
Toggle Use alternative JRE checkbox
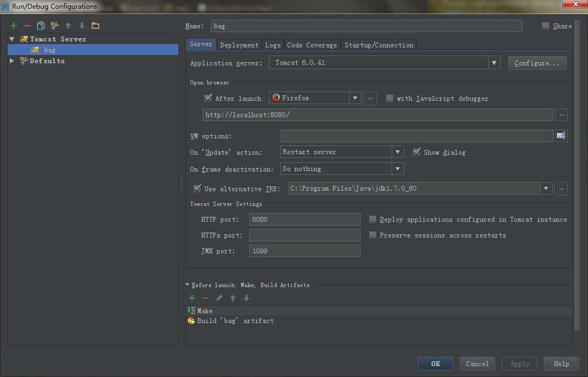[x=197, y=188]
